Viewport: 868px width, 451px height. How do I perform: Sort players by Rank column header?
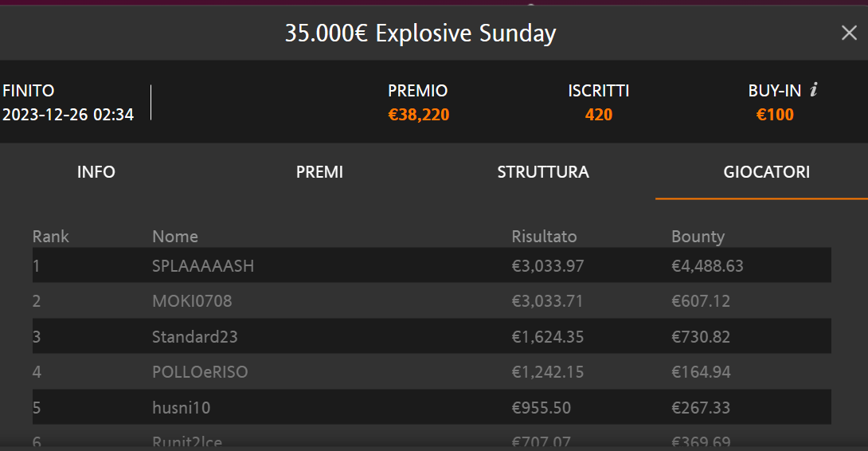pos(50,237)
